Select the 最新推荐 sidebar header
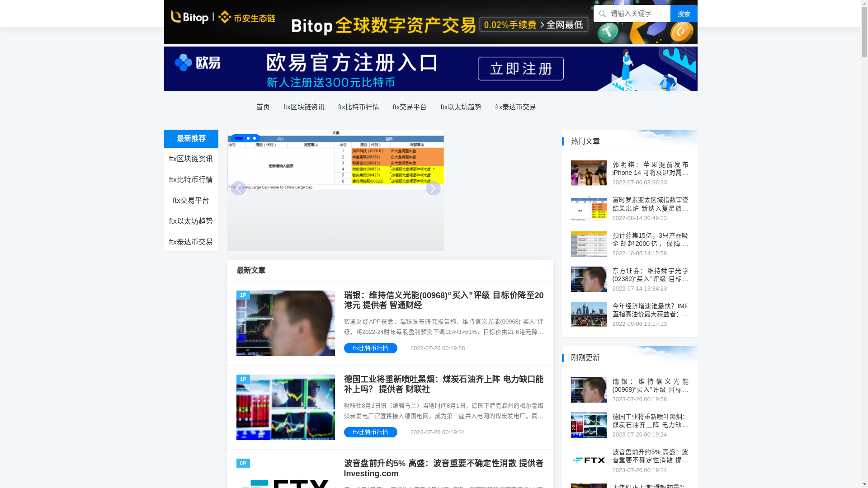Viewport: 868px width, 488px height. (x=191, y=139)
